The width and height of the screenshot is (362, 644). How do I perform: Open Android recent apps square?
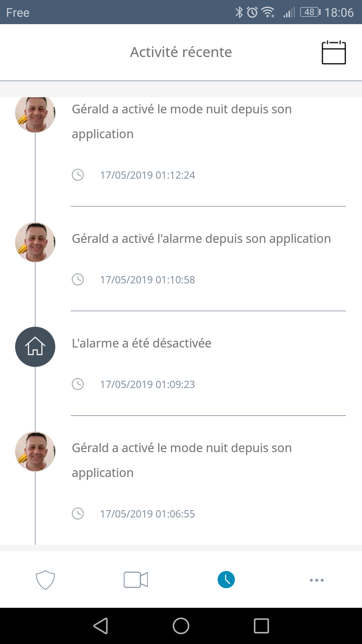tap(261, 626)
